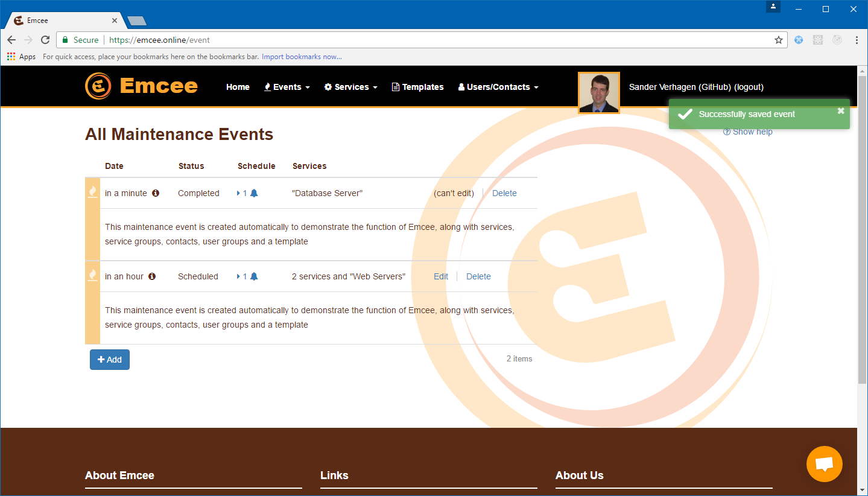The image size is (868, 496).
Task: Click the 'Links' footer heading
Action: point(334,475)
